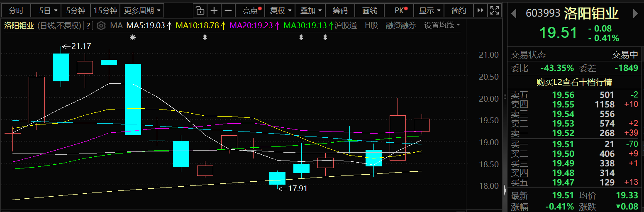The width and height of the screenshot is (644, 212).
Task: Click 交易中 trading status
Action: tap(625, 55)
